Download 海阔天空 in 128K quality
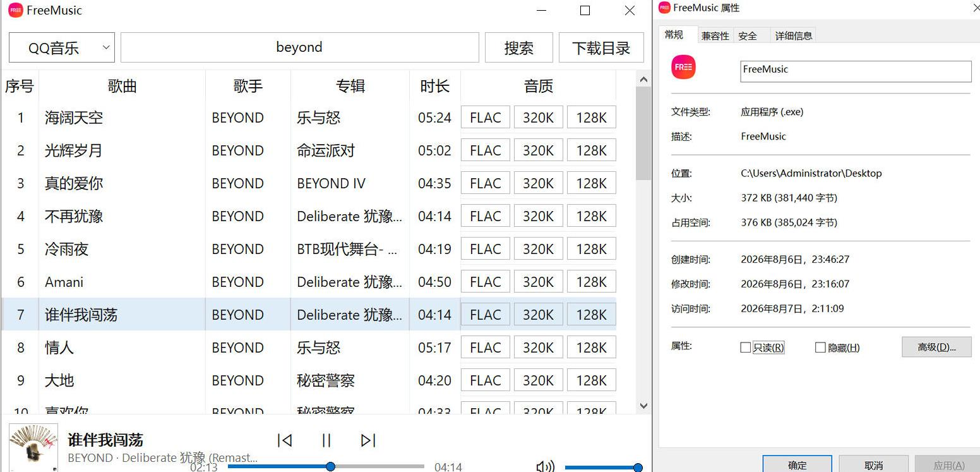 (592, 118)
